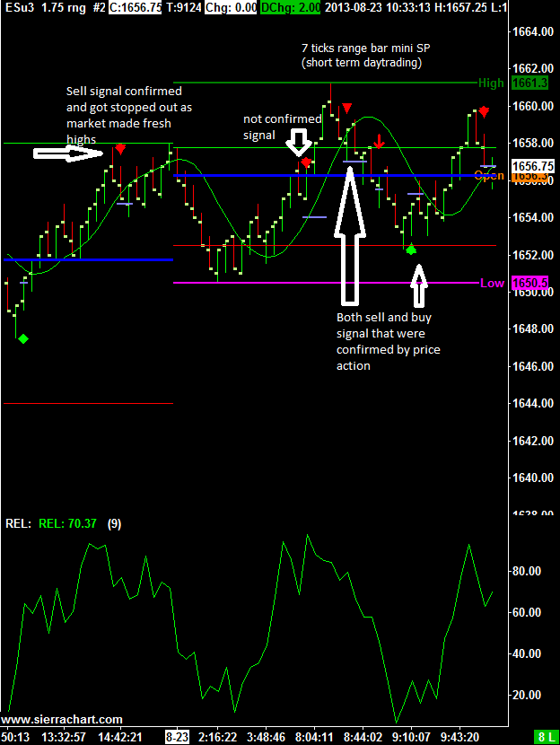
Task: Click the magenta Low 1650.5 price label
Action: [x=529, y=283]
